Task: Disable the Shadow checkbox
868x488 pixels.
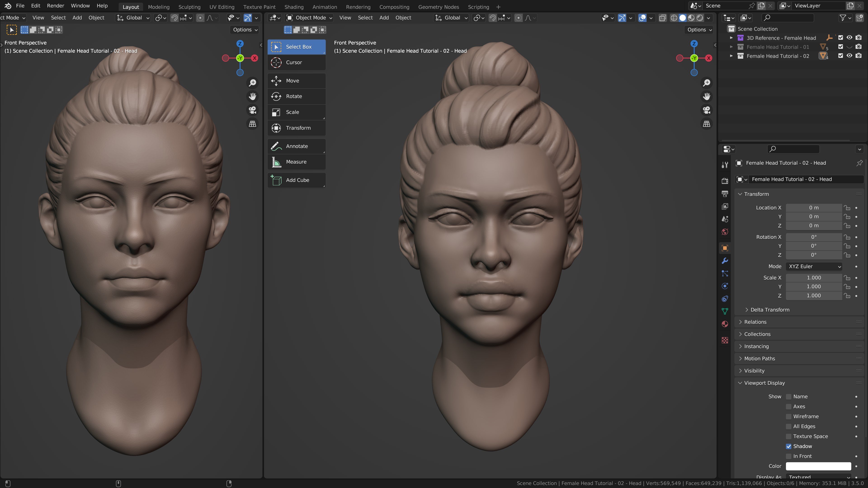Action: 788,446
